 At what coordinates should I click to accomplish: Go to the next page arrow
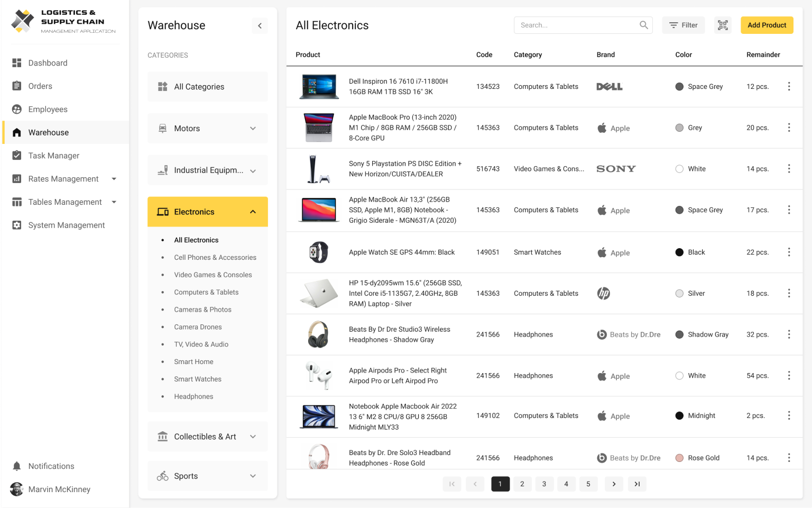[x=614, y=484]
